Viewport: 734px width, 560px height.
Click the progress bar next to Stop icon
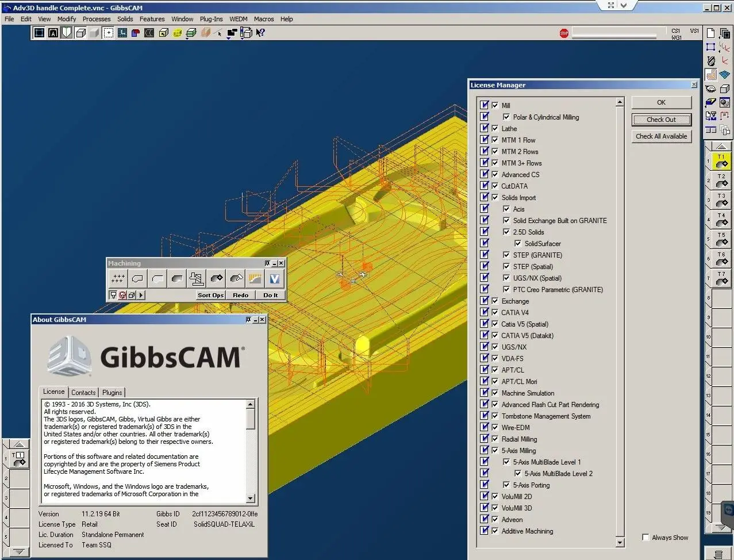point(614,33)
